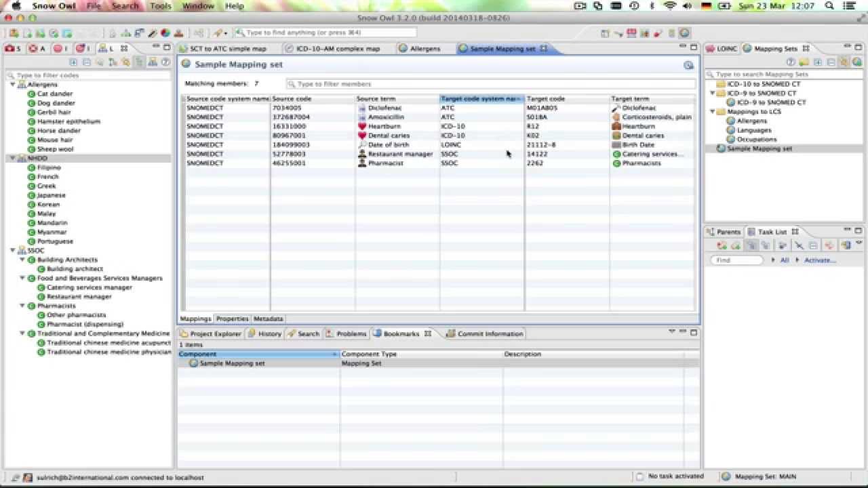This screenshot has width=868, height=488.
Task: Collapse Traditional and Complementary Medicine node
Action: click(x=22, y=333)
